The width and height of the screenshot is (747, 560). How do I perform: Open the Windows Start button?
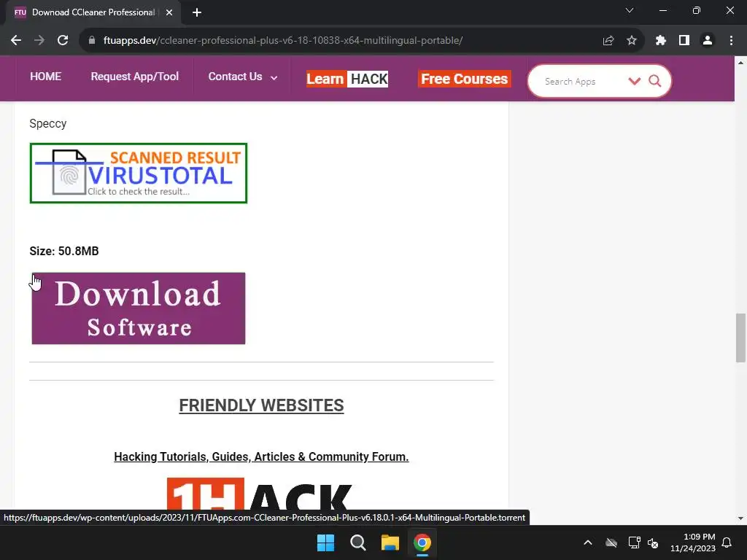coord(326,542)
